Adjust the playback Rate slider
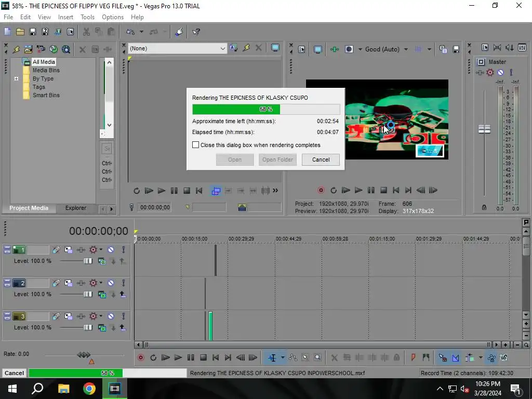Screen dimensions: 532x399 pos(84,355)
